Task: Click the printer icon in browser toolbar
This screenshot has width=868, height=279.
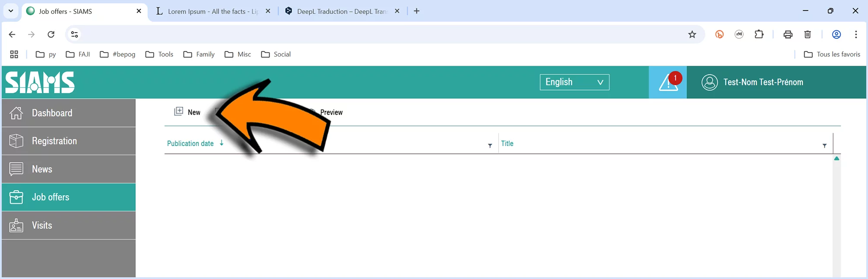Action: click(788, 34)
